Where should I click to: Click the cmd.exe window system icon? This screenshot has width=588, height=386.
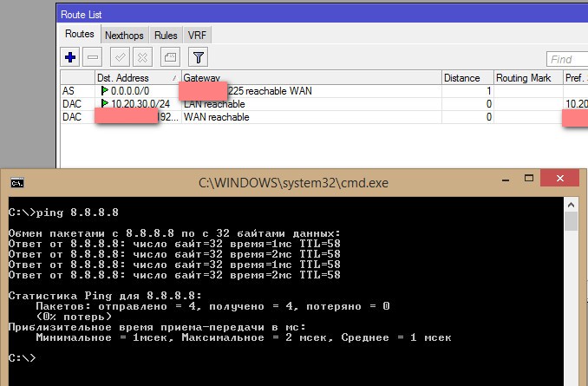(x=16, y=183)
